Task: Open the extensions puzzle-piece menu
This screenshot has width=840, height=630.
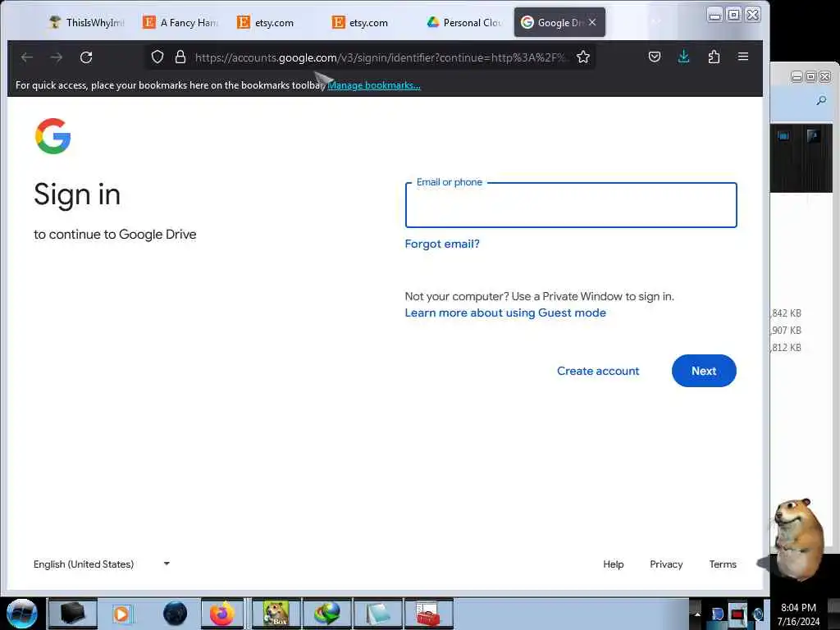Action: coord(714,57)
